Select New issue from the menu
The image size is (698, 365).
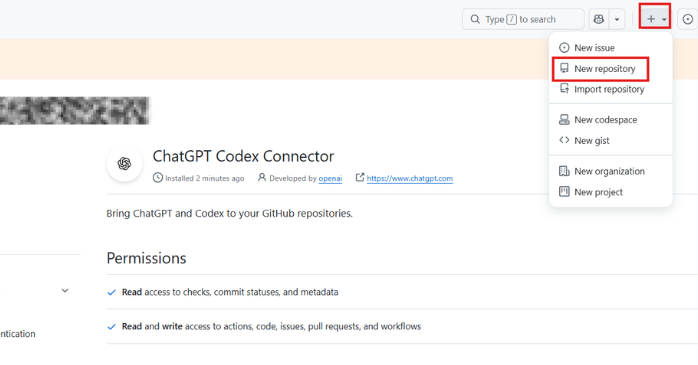pyautogui.click(x=610, y=48)
